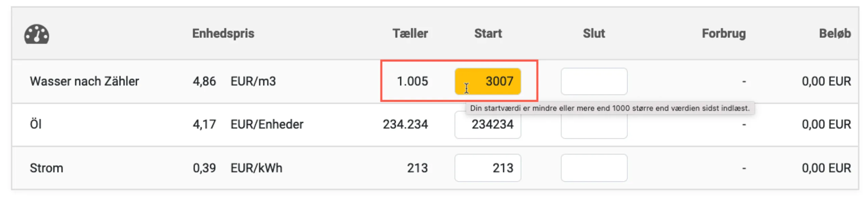Click the Slut column header
The width and height of the screenshot is (868, 198).
click(x=593, y=33)
